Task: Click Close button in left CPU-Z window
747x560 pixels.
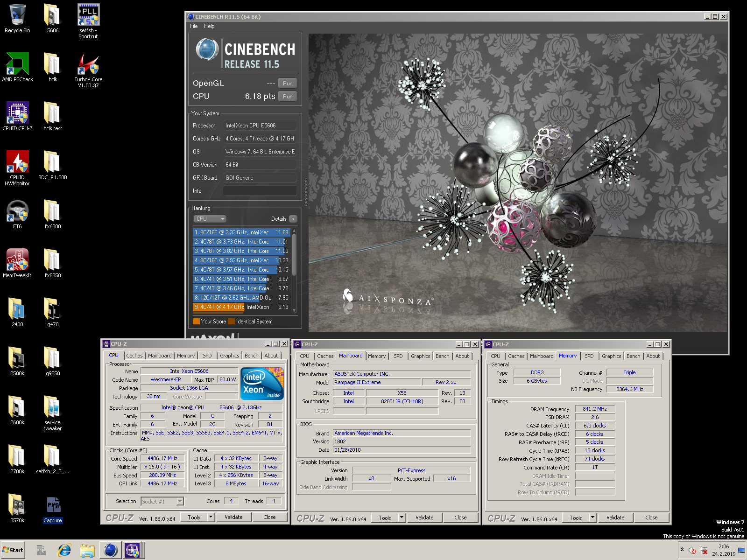Action: [269, 518]
